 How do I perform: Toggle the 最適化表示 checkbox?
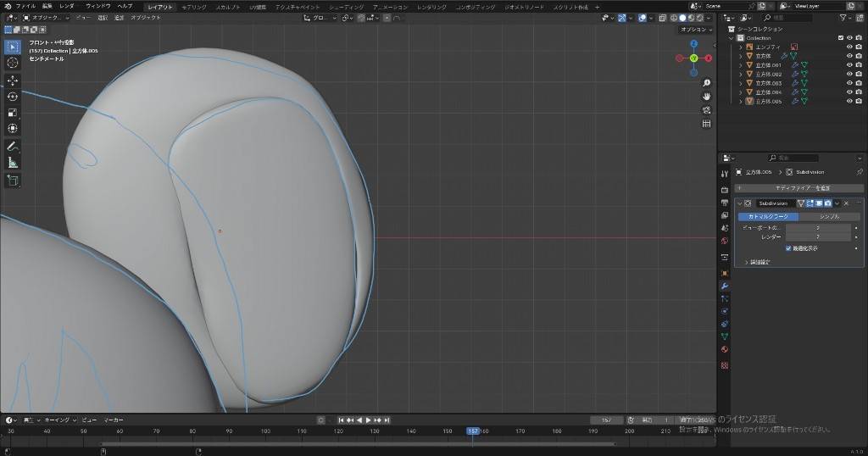coord(788,248)
